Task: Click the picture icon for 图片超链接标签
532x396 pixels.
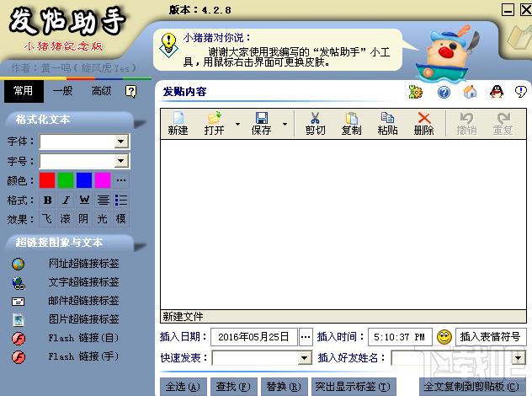Action: (x=19, y=320)
